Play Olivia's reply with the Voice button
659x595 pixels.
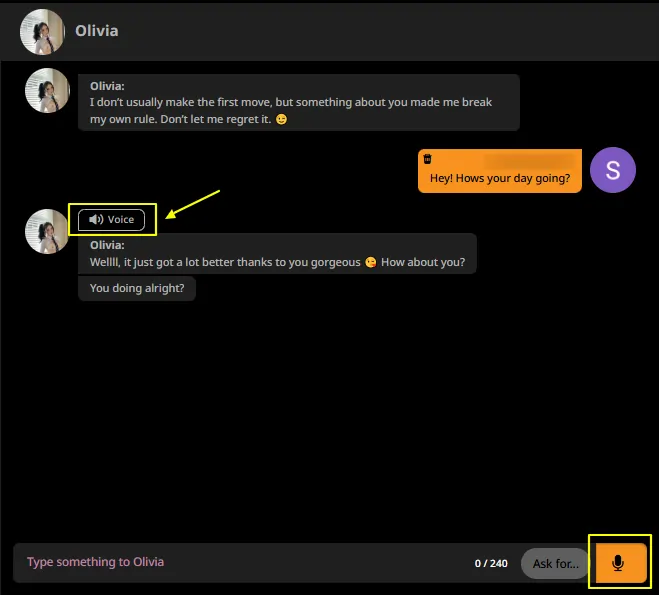click(x=111, y=220)
